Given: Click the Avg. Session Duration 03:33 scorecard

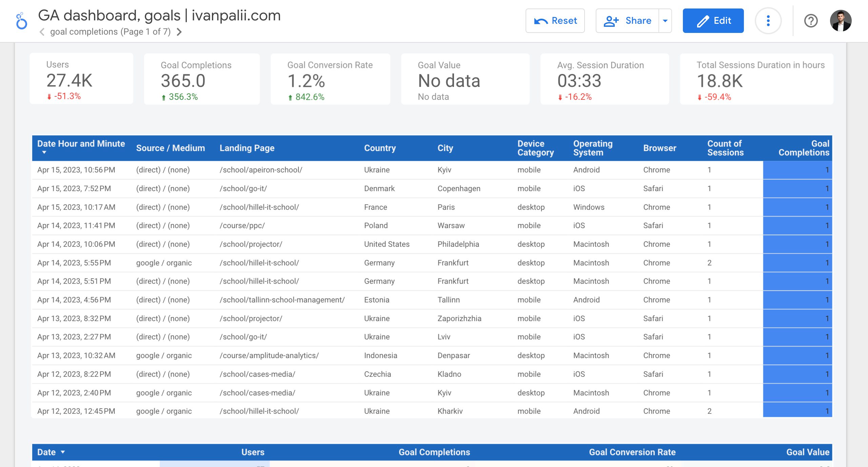Looking at the screenshot, I should pyautogui.click(x=605, y=78).
